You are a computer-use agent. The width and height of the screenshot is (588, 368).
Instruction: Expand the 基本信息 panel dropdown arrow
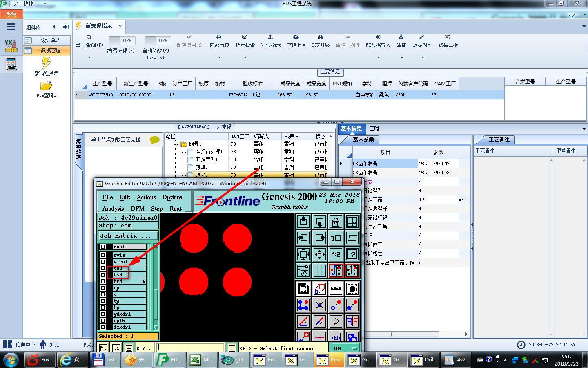click(x=584, y=129)
